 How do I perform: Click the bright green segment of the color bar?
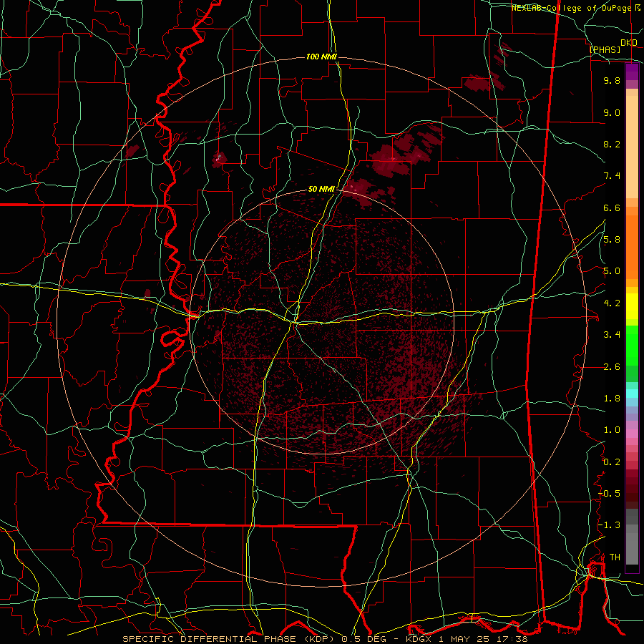point(632,345)
